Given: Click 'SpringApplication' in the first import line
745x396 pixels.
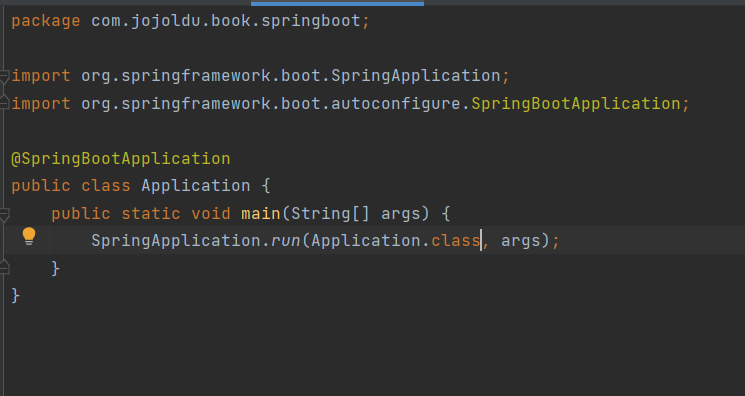Looking at the screenshot, I should click(416, 76).
